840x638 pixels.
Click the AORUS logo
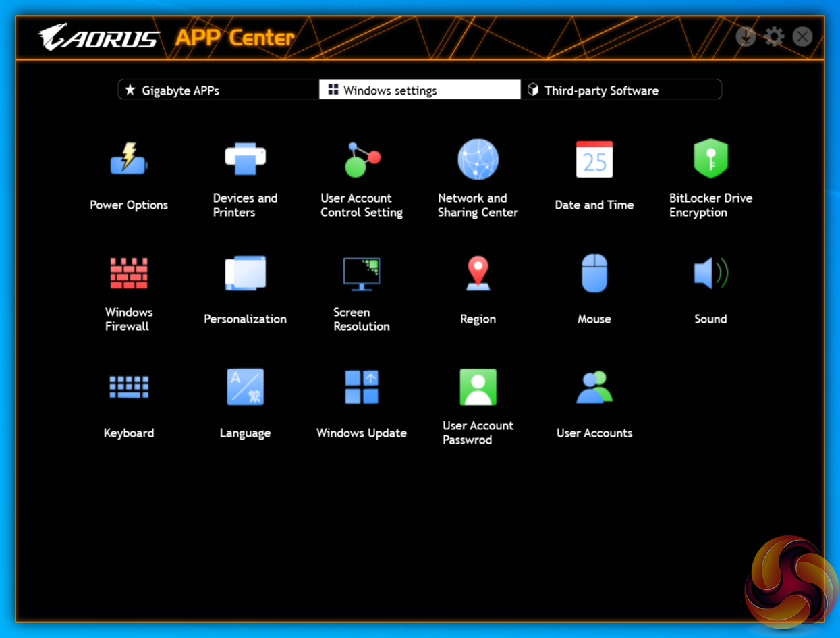pyautogui.click(x=99, y=38)
